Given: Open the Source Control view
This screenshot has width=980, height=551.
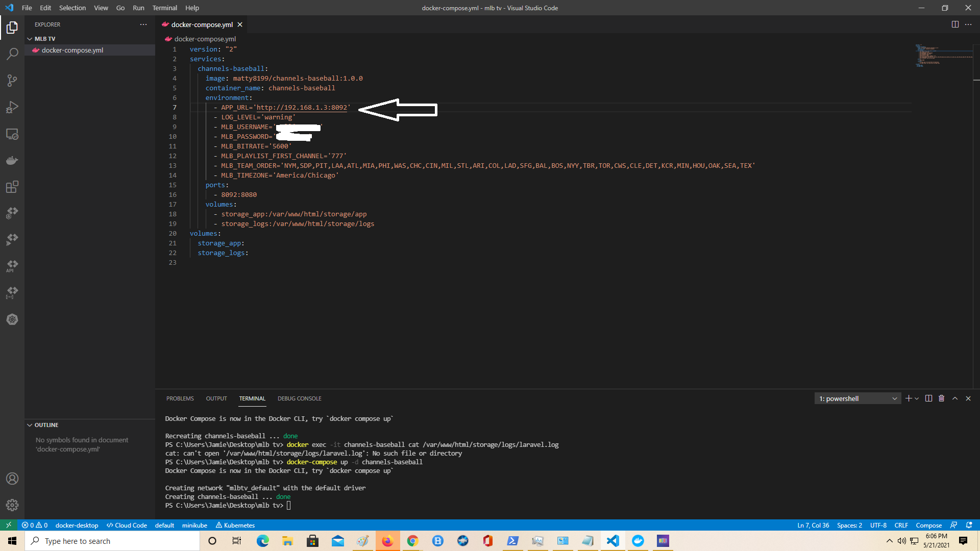Looking at the screenshot, I should tap(12, 81).
